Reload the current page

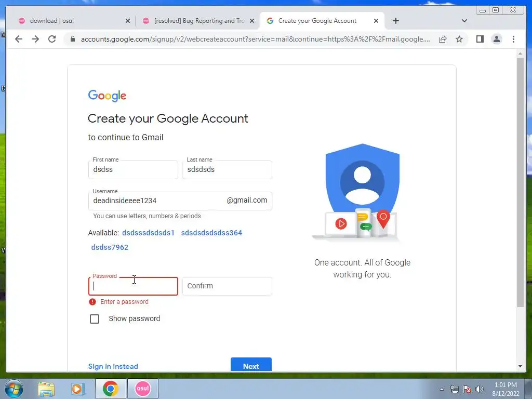(x=52, y=39)
